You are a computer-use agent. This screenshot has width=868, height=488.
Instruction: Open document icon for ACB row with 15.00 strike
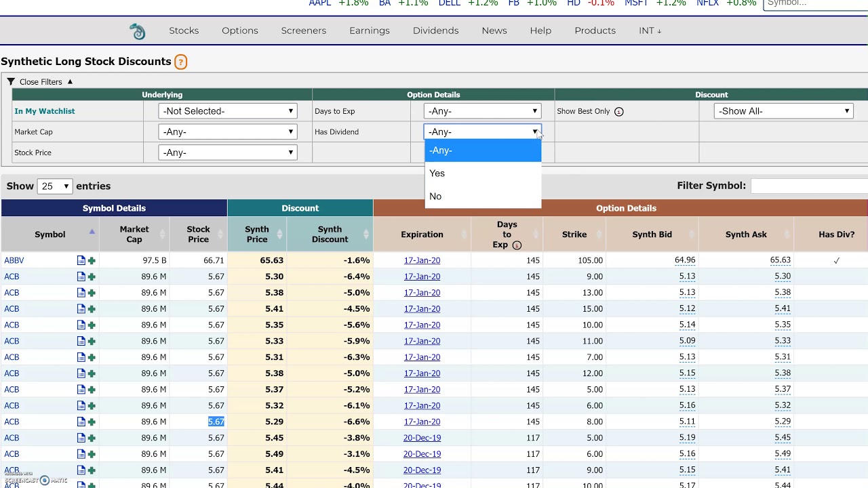[81, 308]
